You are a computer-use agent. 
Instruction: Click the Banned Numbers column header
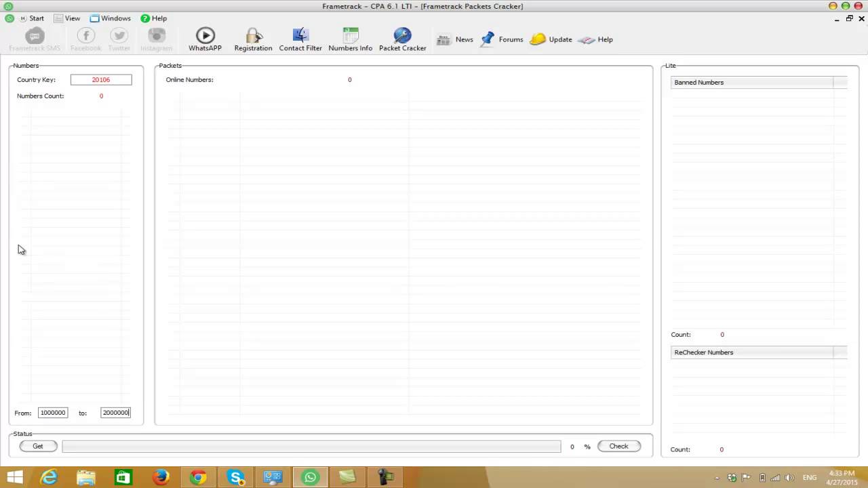pos(752,82)
